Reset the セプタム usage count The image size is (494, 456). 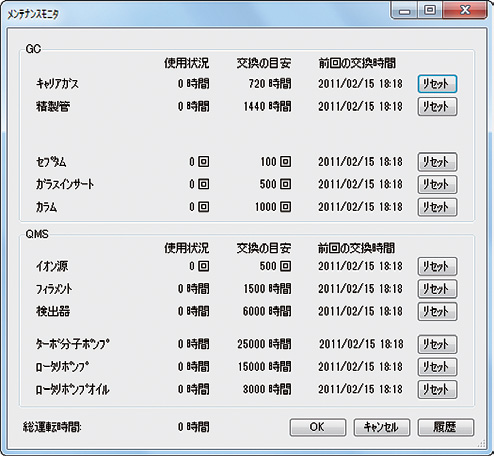click(437, 162)
